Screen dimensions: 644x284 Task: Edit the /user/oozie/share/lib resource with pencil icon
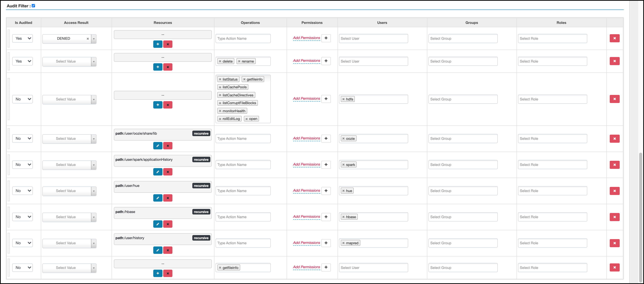pyautogui.click(x=157, y=146)
